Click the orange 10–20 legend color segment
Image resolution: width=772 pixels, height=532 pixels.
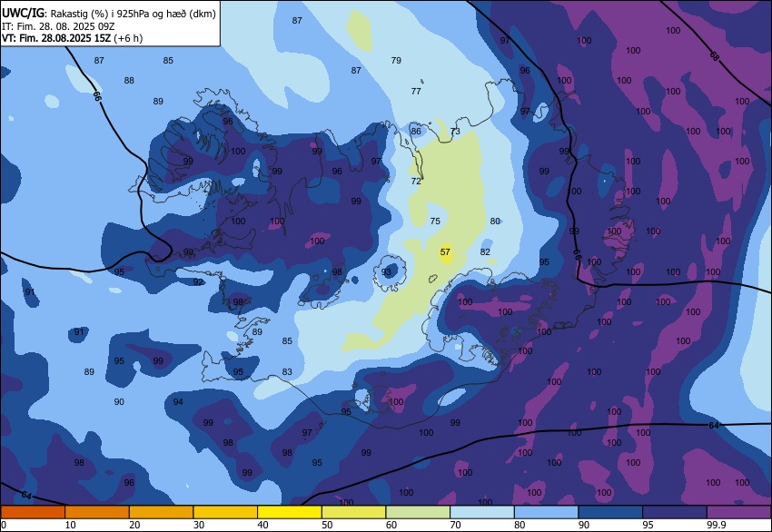[97, 512]
